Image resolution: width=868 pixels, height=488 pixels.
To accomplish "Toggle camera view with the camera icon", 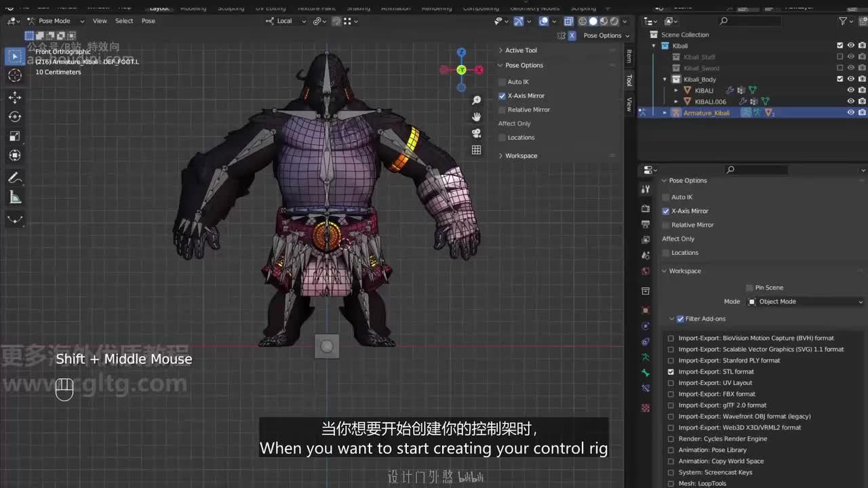I will (x=477, y=133).
